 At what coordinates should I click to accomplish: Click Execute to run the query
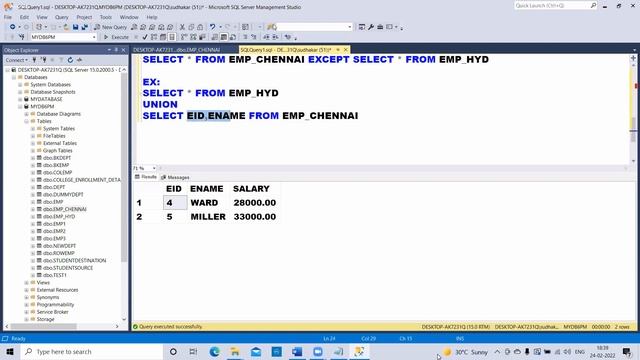pyautogui.click(x=116, y=37)
